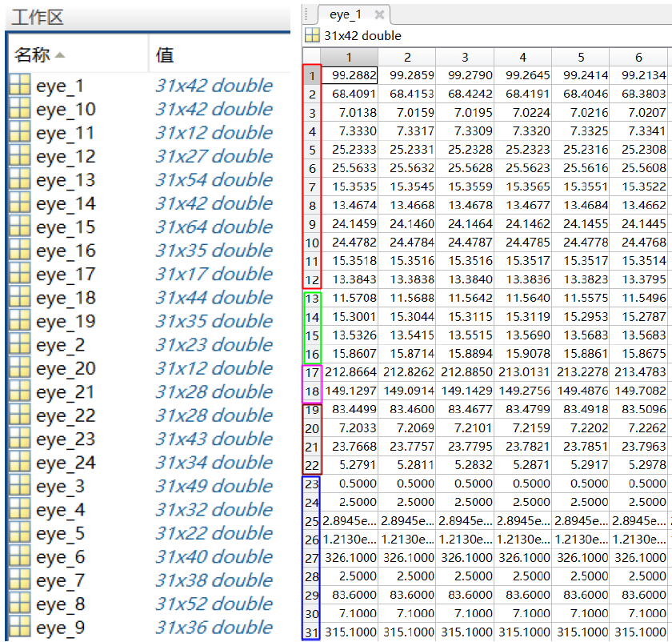Click the 31x54 double value of eye_13
The image size is (672, 642).
(x=214, y=179)
